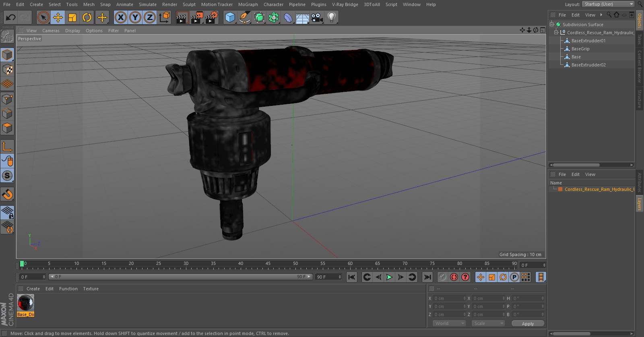This screenshot has height=337, width=644.
Task: Switch to Polygons mode
Action: [7, 128]
